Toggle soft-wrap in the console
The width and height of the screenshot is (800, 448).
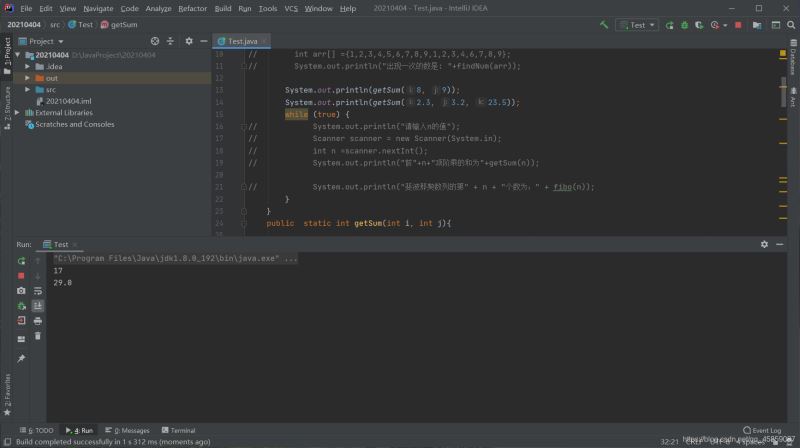point(37,291)
